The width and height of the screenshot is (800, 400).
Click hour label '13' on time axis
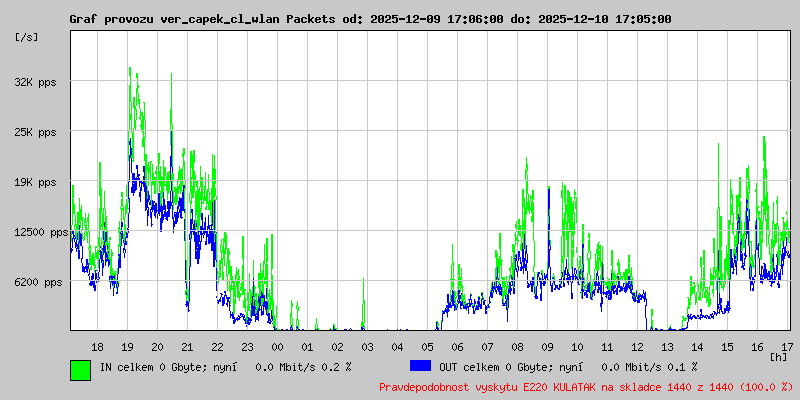point(667,348)
